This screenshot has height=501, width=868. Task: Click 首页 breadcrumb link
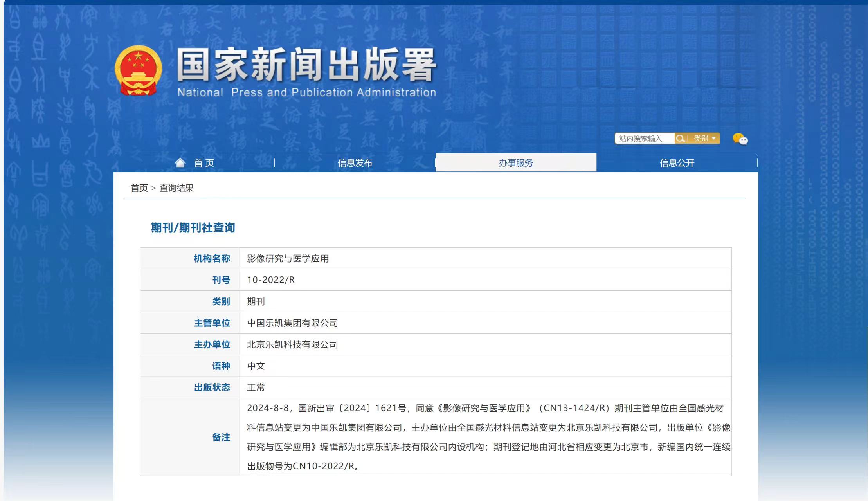[139, 188]
